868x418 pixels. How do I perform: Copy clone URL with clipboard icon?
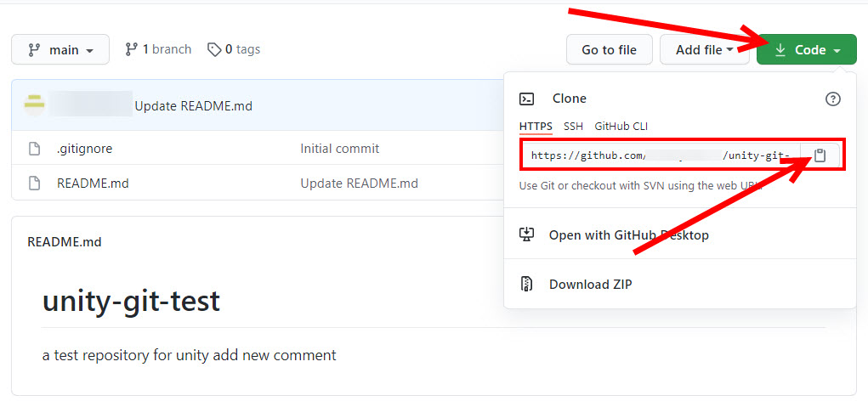tap(820, 155)
